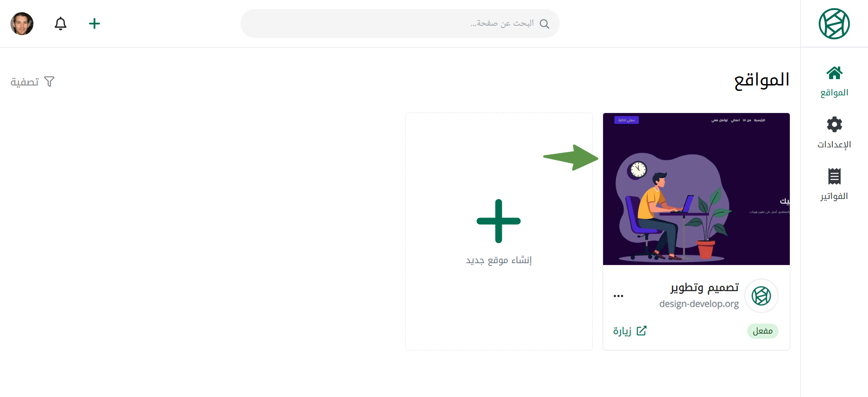This screenshot has height=397, width=868.
Task: Click the green plus icon in header
Action: [94, 24]
